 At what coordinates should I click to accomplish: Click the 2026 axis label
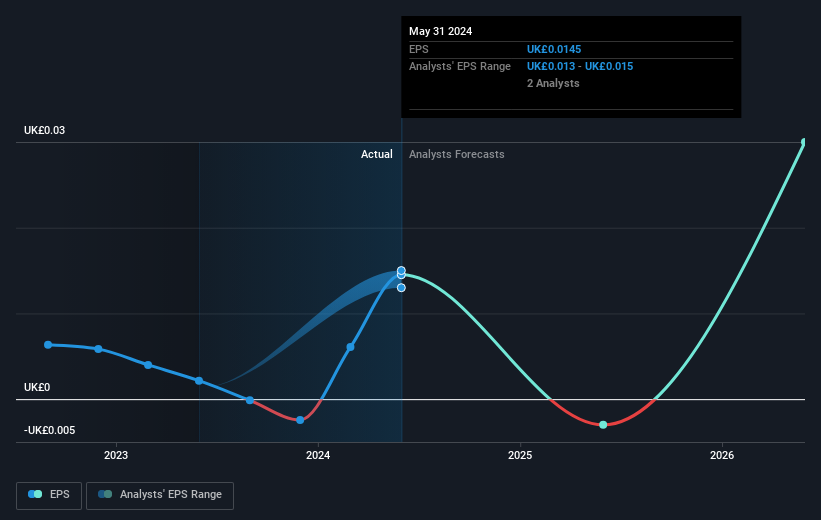pyautogui.click(x=722, y=455)
